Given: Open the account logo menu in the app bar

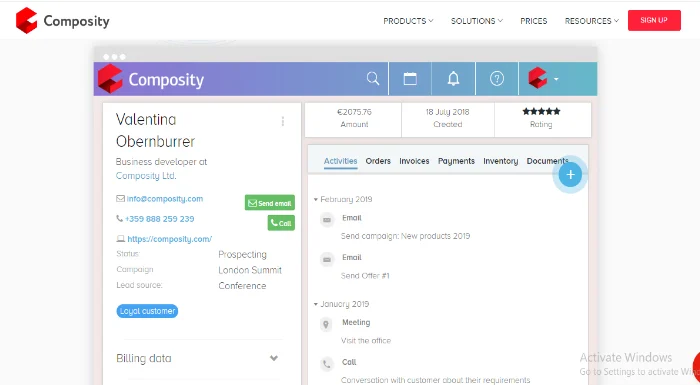Looking at the screenshot, I should click(x=543, y=79).
